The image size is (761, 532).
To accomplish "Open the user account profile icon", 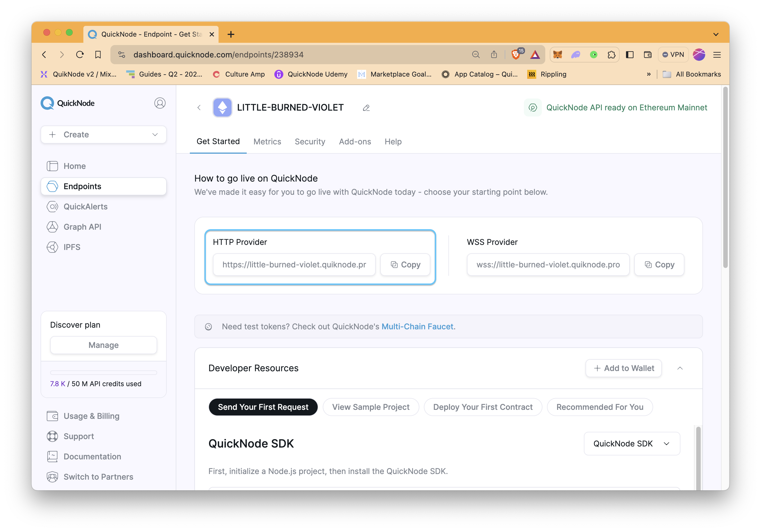I will pos(160,103).
